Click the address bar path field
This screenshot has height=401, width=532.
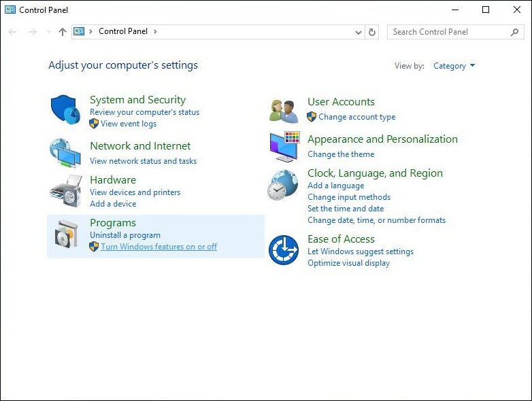click(217, 32)
